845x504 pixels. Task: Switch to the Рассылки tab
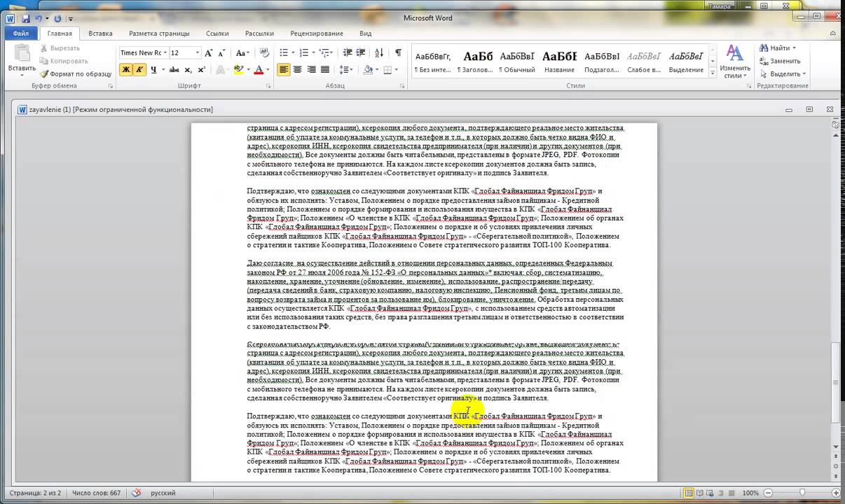(259, 33)
